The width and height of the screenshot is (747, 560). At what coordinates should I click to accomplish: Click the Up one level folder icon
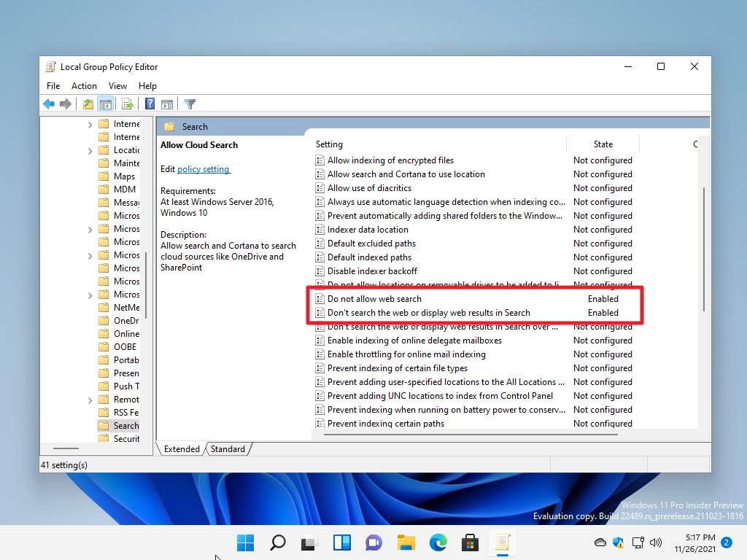coord(88,104)
